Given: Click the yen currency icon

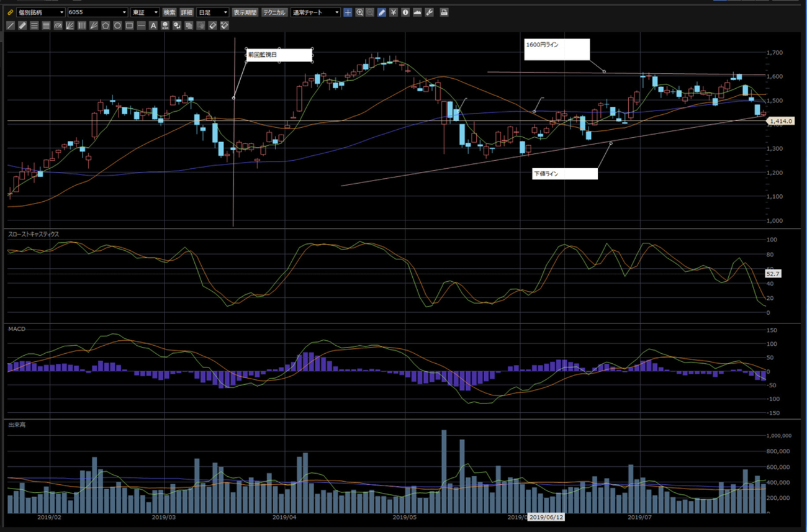Looking at the screenshot, I should 394,12.
